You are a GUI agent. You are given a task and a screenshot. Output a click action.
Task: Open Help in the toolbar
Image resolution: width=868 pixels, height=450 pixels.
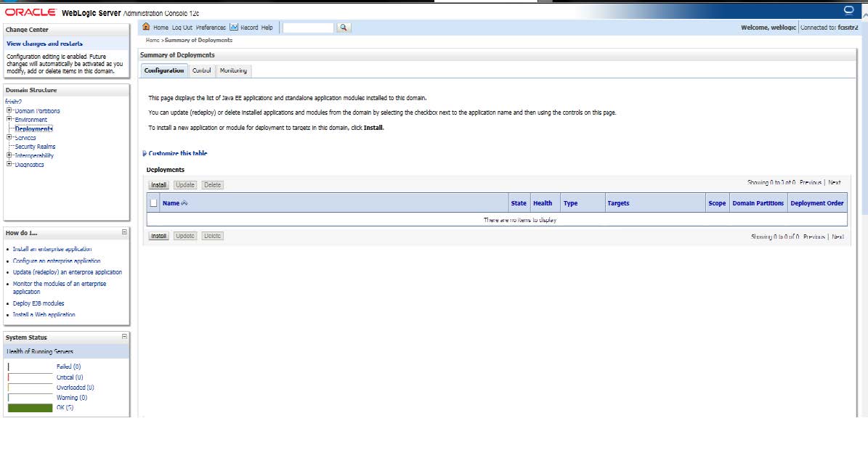point(267,27)
